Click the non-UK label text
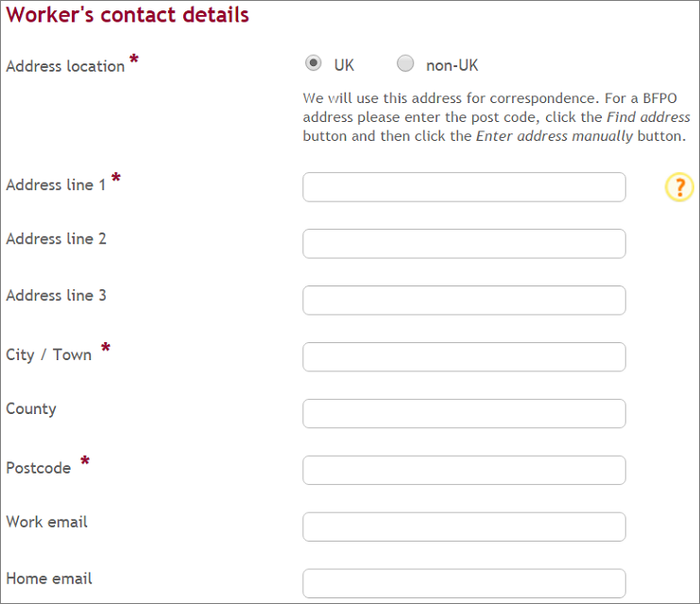The image size is (700, 604). pyautogui.click(x=452, y=65)
